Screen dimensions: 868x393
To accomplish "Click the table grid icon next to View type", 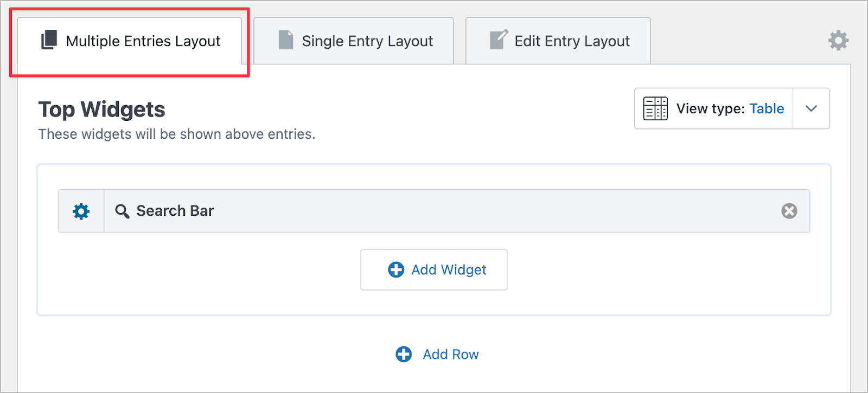I will (x=655, y=108).
